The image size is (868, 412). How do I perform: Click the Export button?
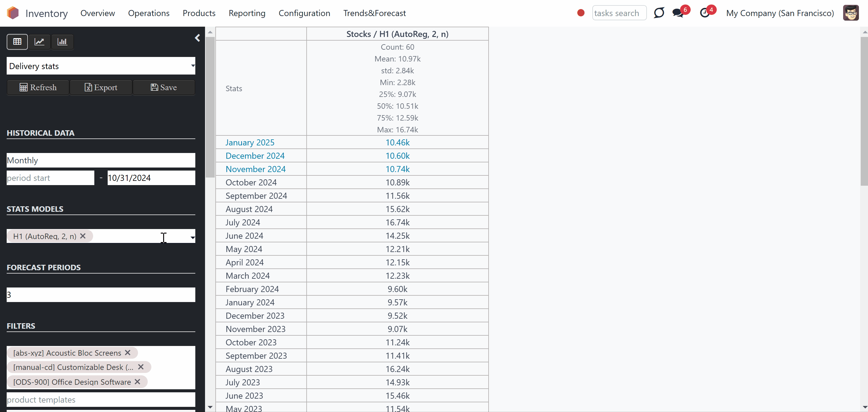pyautogui.click(x=101, y=88)
